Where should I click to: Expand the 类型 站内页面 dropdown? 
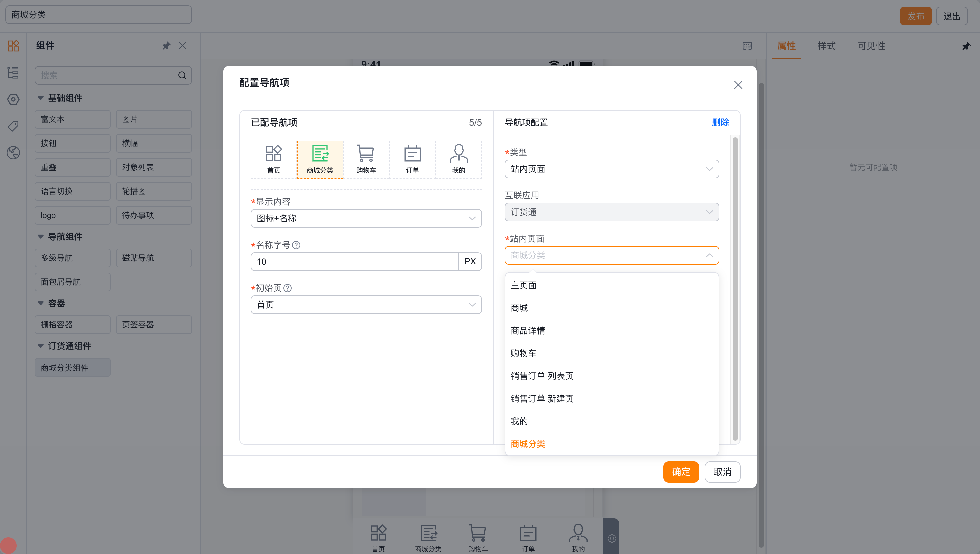coord(612,169)
